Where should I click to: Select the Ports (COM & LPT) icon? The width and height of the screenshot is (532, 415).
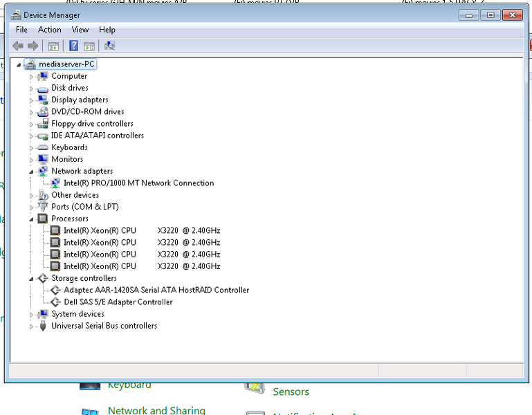(43, 206)
